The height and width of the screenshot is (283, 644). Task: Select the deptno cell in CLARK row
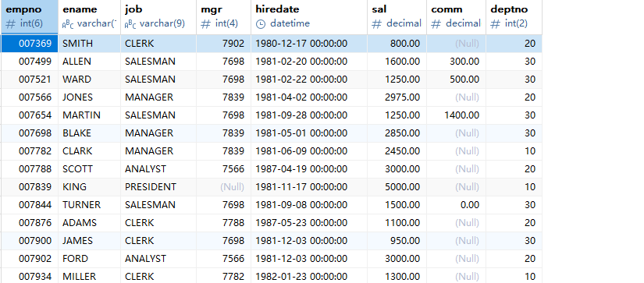[x=514, y=151]
